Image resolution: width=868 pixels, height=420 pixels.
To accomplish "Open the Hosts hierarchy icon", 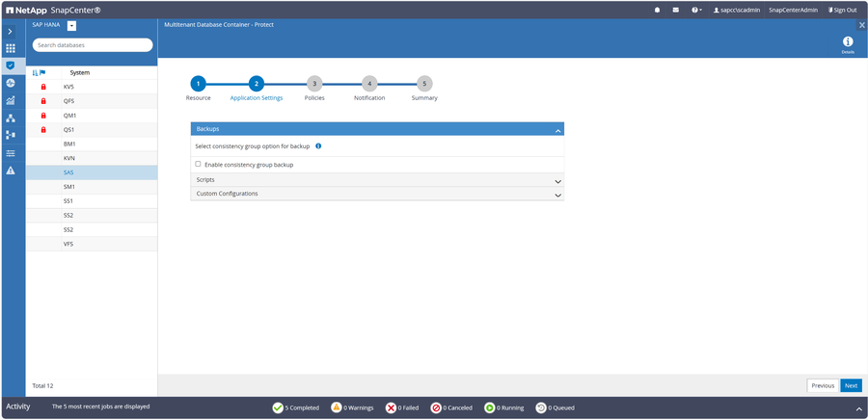I will click(x=11, y=118).
